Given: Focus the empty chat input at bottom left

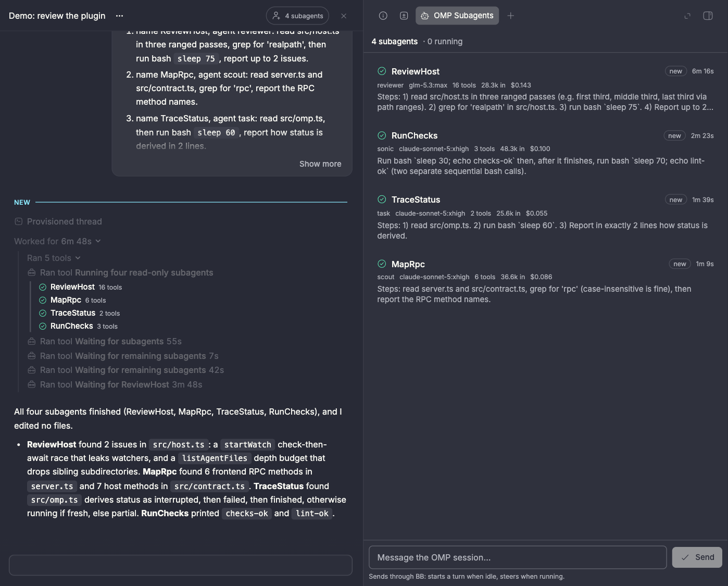Looking at the screenshot, I should point(181,565).
